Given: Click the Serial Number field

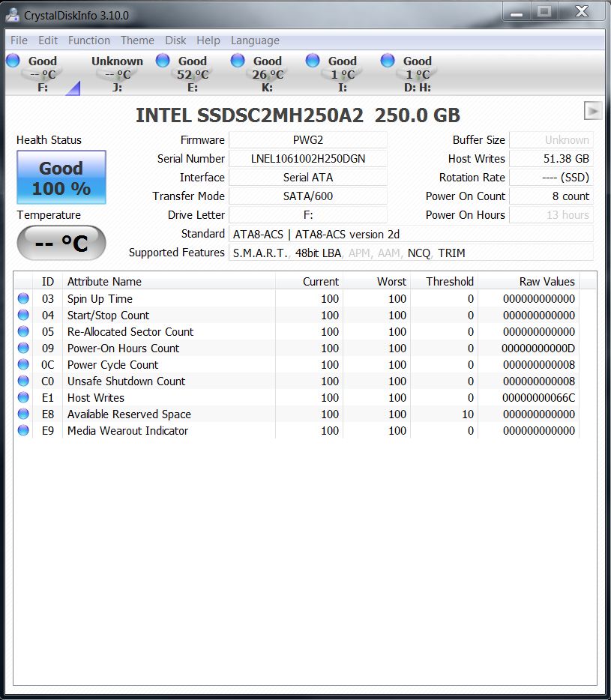Looking at the screenshot, I should click(x=308, y=159).
